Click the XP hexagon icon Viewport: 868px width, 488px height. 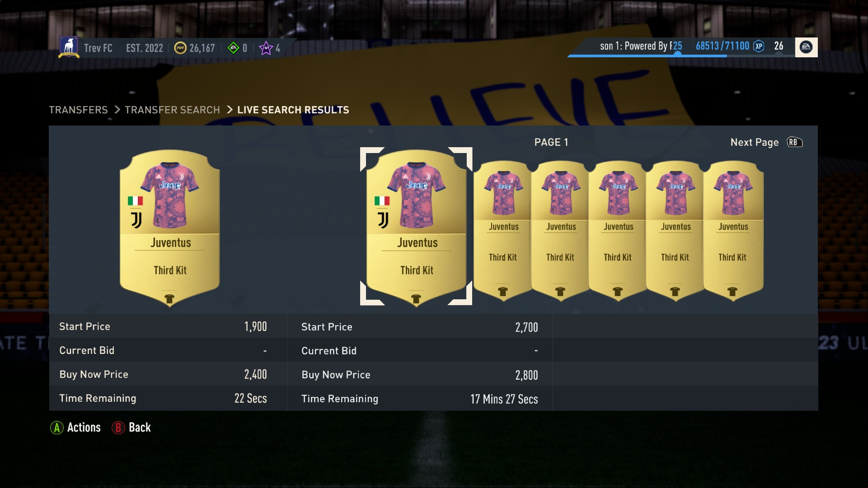coord(759,46)
